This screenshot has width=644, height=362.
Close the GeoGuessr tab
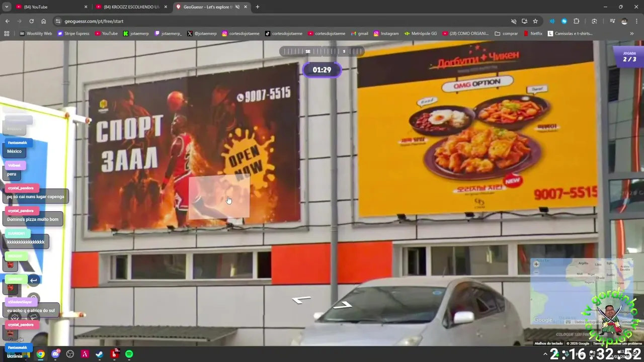tap(245, 7)
